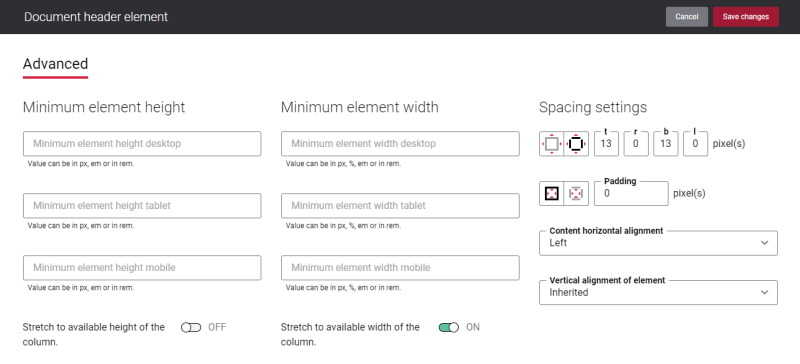The height and width of the screenshot is (364, 800).
Task: Turn off stretch to available width switch
Action: pos(449,327)
